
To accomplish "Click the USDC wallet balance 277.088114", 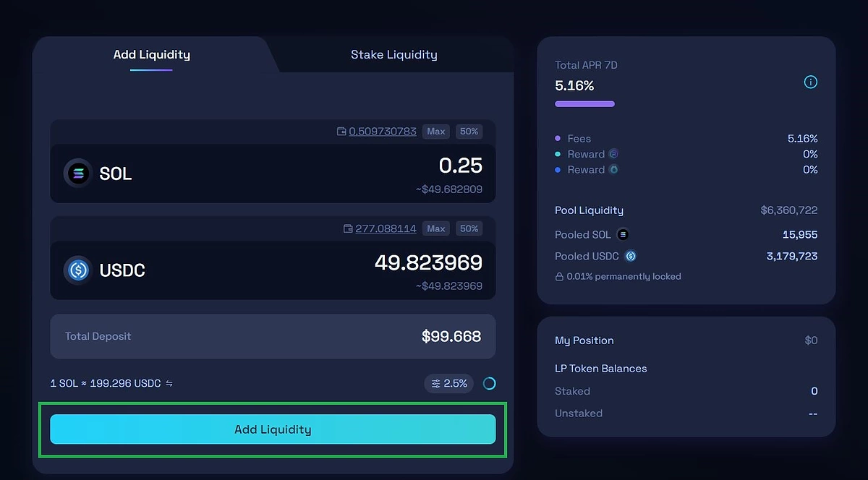I will 386,228.
